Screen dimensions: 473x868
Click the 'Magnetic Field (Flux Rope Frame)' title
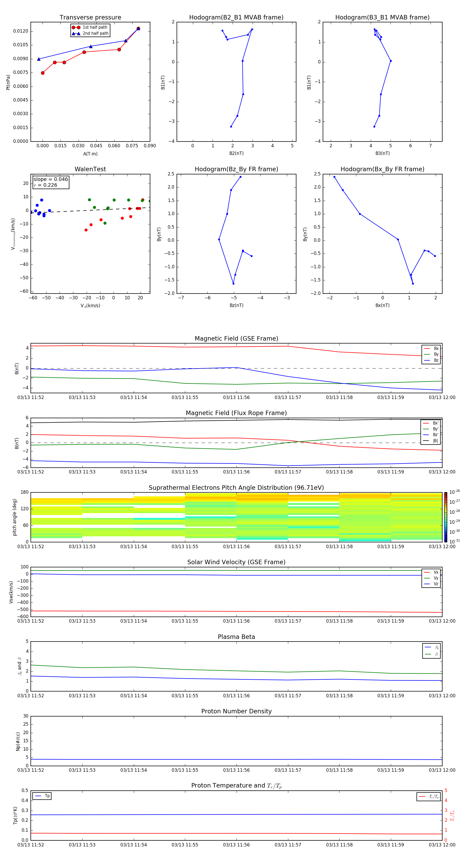point(236,413)
